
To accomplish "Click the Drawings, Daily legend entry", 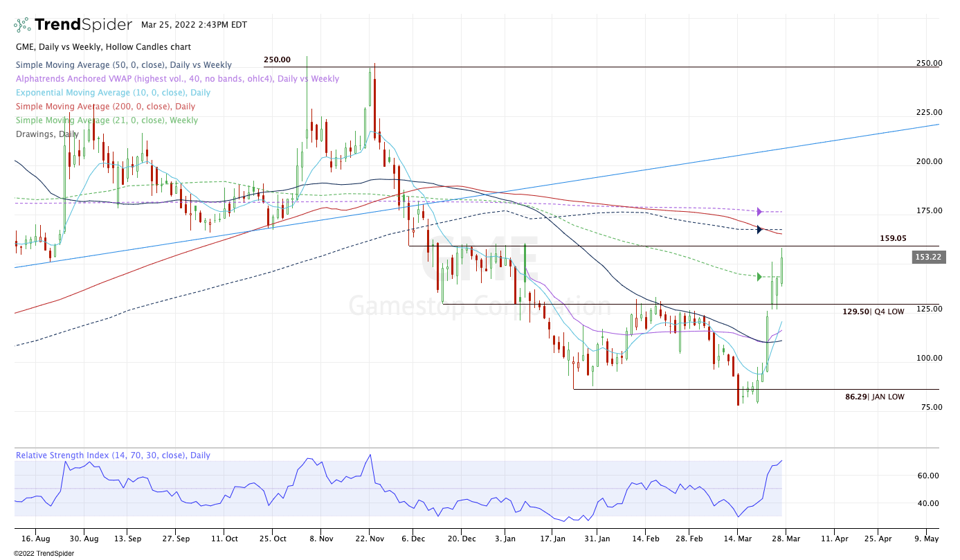I will 46,134.
